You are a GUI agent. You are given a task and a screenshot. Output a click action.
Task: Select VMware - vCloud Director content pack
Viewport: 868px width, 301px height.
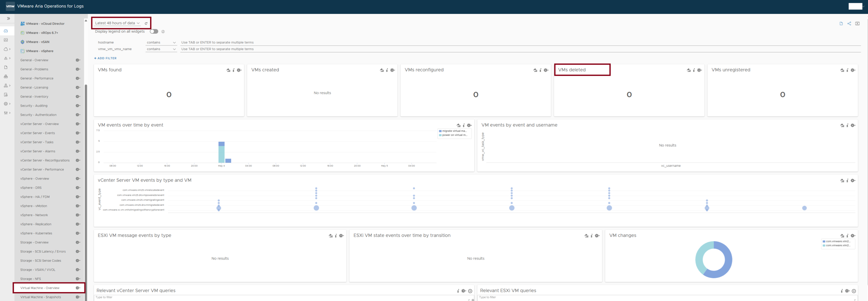click(42, 24)
